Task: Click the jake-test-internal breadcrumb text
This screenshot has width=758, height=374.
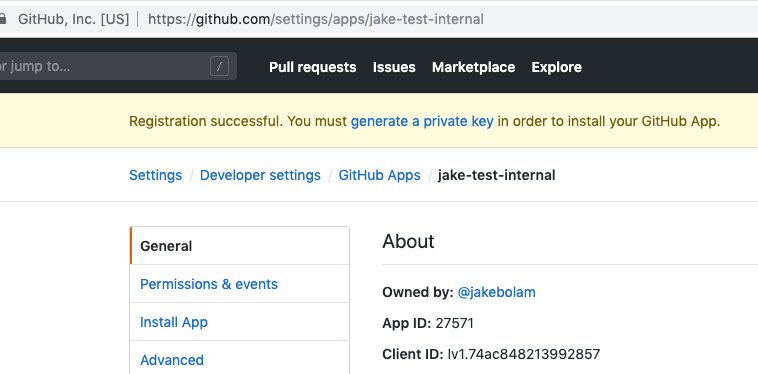Action: coord(496,175)
